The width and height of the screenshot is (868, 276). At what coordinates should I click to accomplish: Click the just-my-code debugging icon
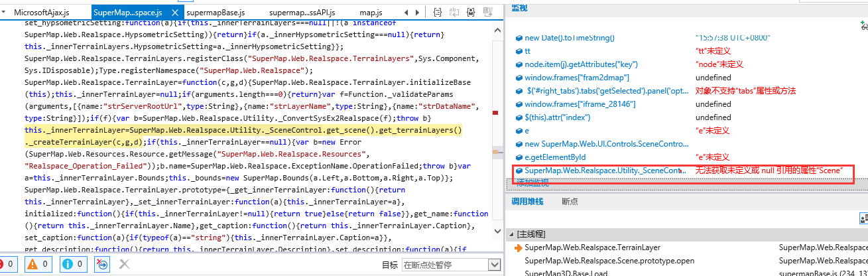tap(470, 13)
